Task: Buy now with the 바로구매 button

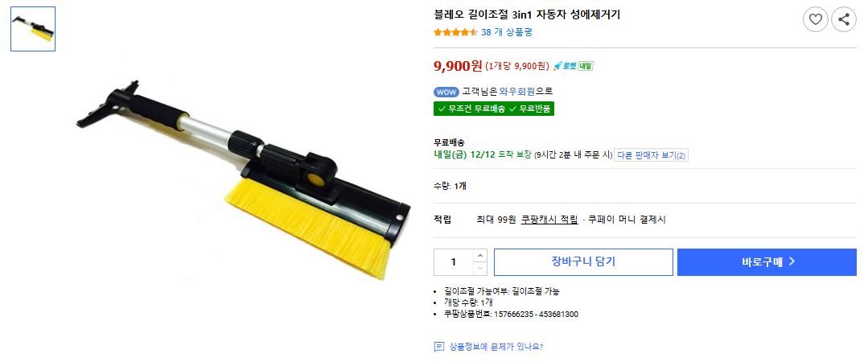Action: click(x=767, y=262)
